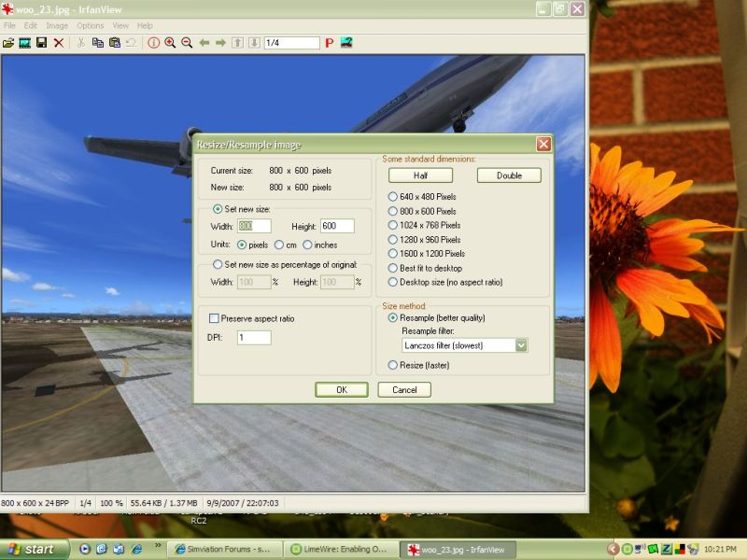Enable Preserve aspect ratio checkbox
The height and width of the screenshot is (560, 747).
(214, 318)
